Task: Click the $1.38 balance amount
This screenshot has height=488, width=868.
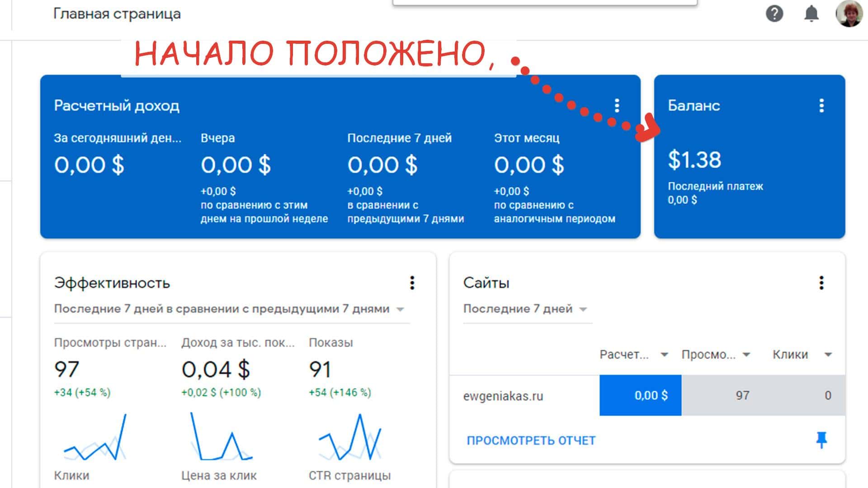Action: 694,160
